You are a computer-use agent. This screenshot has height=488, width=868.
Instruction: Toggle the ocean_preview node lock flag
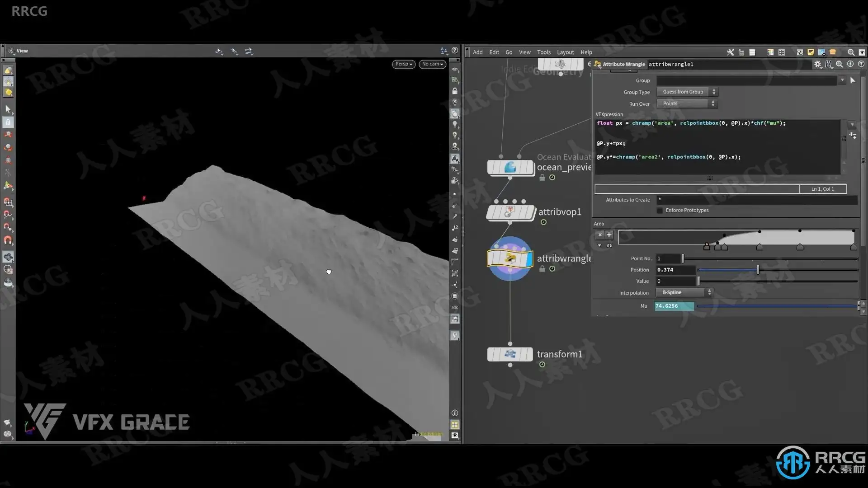click(x=542, y=178)
